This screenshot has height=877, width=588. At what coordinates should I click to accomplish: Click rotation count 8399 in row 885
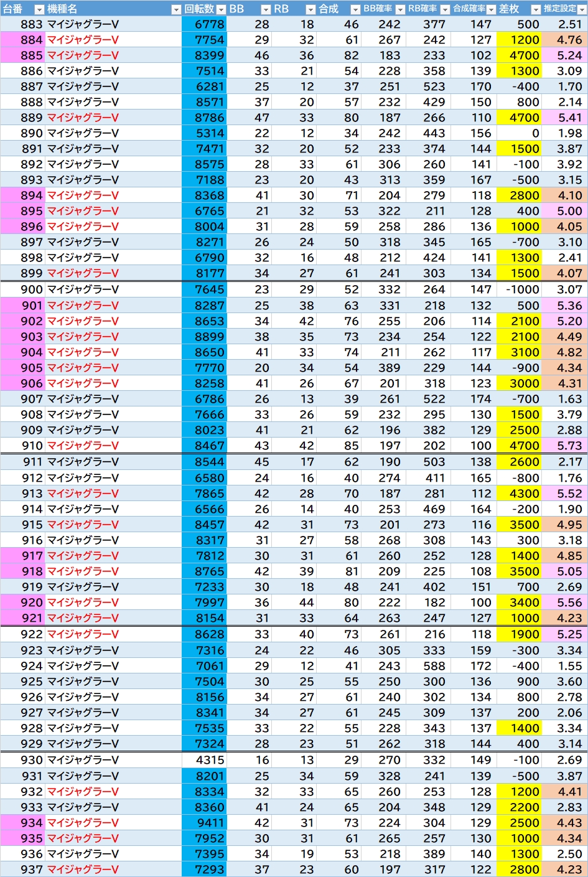point(204,55)
